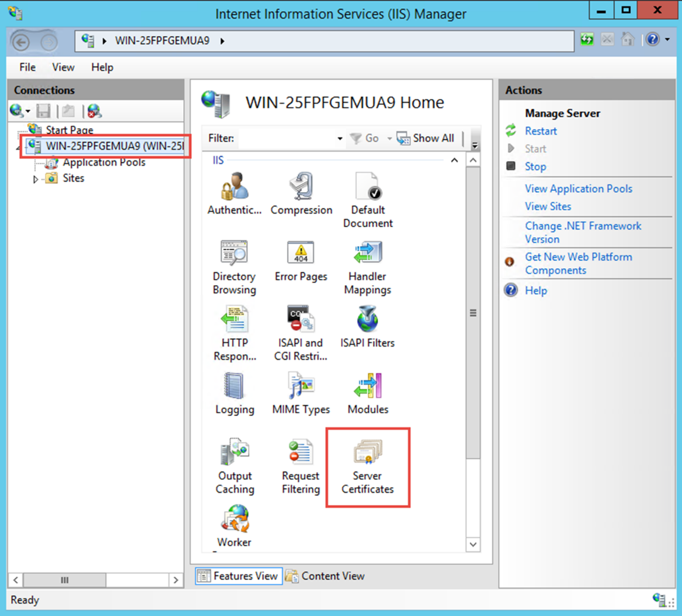Viewport: 682px width, 616px height.
Task: Select the WIN-25FPFGEMUA9 server node
Action: [x=114, y=146]
